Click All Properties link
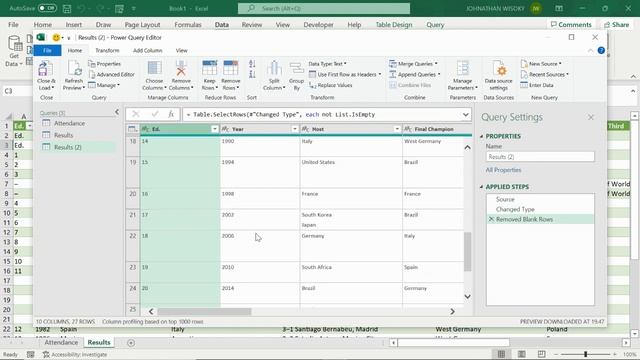The width and height of the screenshot is (640, 360). click(503, 170)
